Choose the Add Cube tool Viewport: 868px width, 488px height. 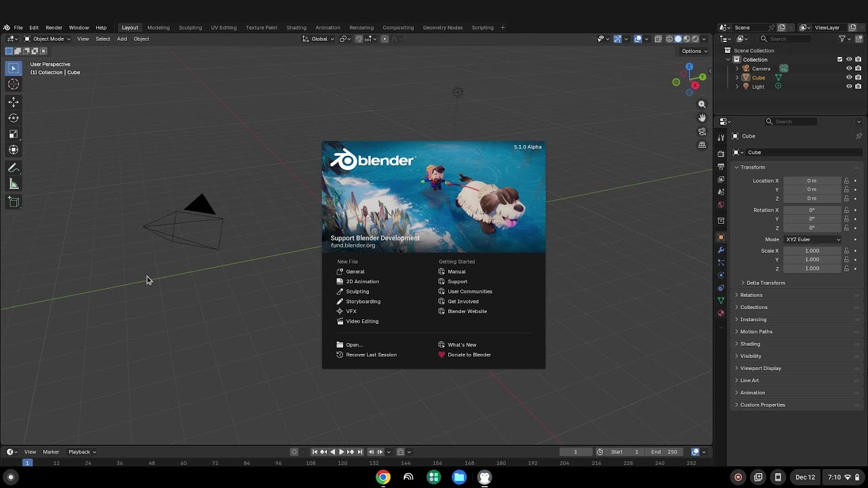point(14,202)
